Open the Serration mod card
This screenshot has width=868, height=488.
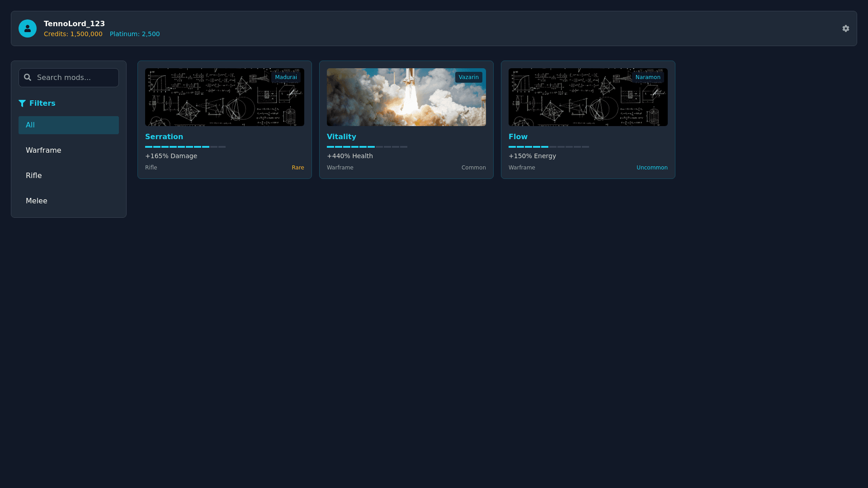point(224,119)
